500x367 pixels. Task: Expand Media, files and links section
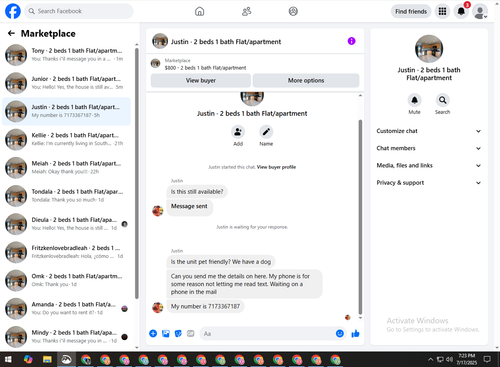point(429,165)
